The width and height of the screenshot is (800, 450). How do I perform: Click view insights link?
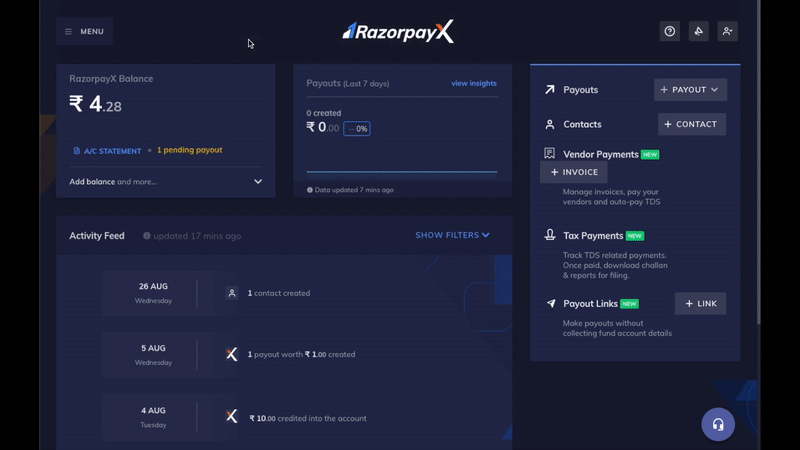click(473, 83)
